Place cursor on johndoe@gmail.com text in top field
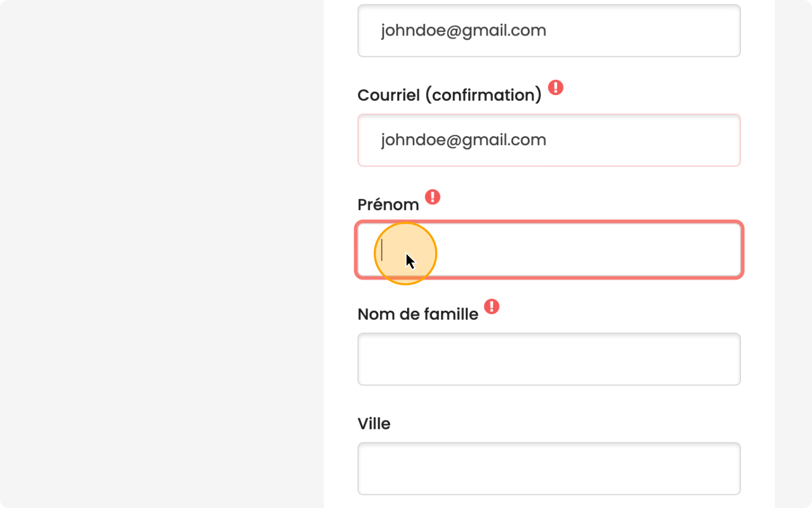This screenshot has height=508, width=812. click(463, 31)
